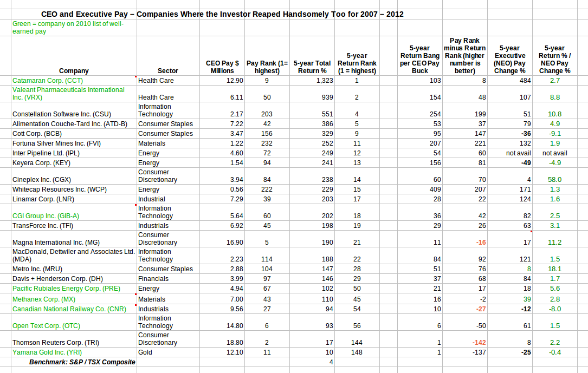Click the 'Open Text Corp. (OTC)' cell
This screenshot has height=373, width=588.
tap(74, 322)
